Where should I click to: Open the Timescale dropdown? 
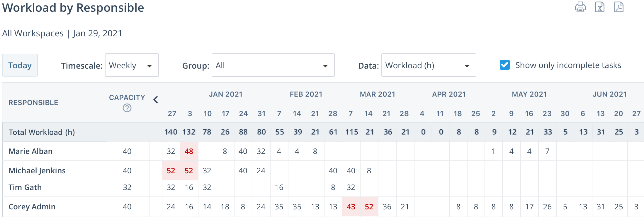(132, 65)
